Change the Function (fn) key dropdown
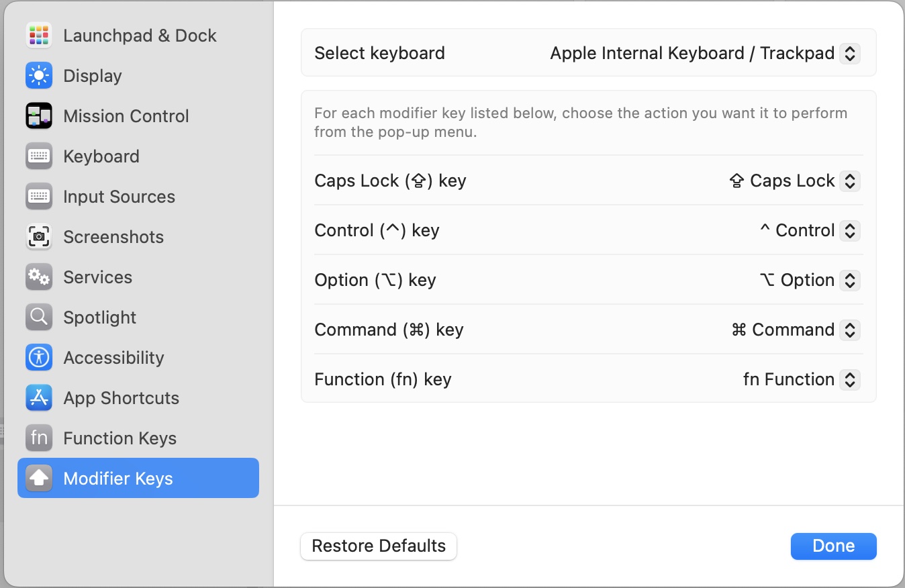Screen dimensions: 905x588 (x=850, y=379)
